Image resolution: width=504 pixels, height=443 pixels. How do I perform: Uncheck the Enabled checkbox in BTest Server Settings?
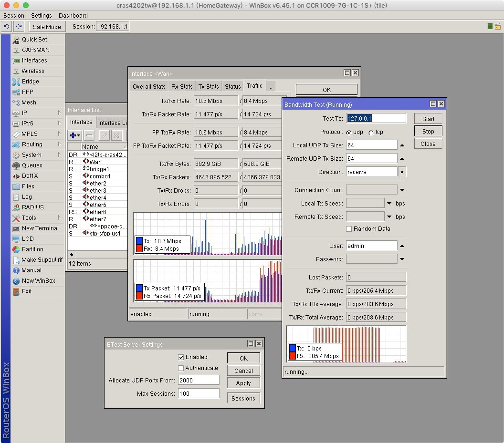coord(181,357)
